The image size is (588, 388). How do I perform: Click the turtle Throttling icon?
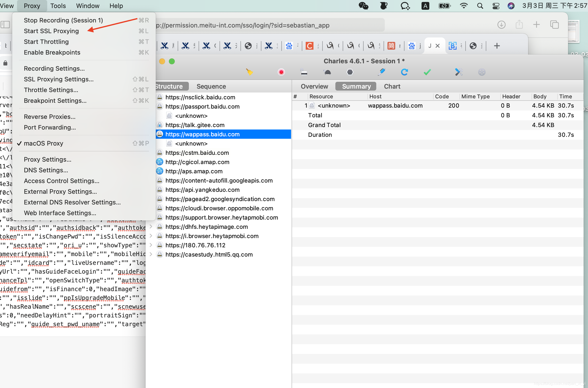[327, 72]
